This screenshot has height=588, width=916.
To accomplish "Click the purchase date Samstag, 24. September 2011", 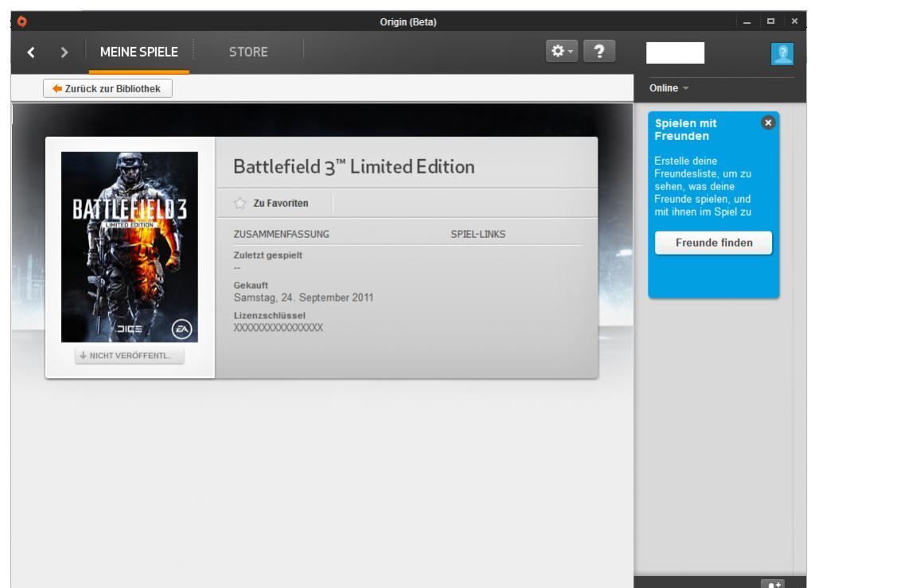I will (303, 298).
